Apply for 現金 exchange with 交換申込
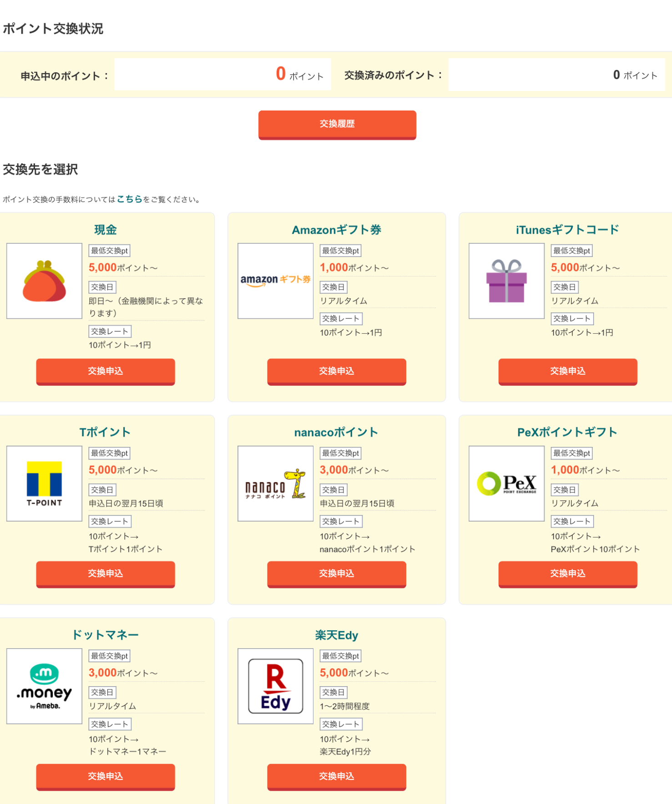Image resolution: width=672 pixels, height=804 pixels. [x=106, y=372]
